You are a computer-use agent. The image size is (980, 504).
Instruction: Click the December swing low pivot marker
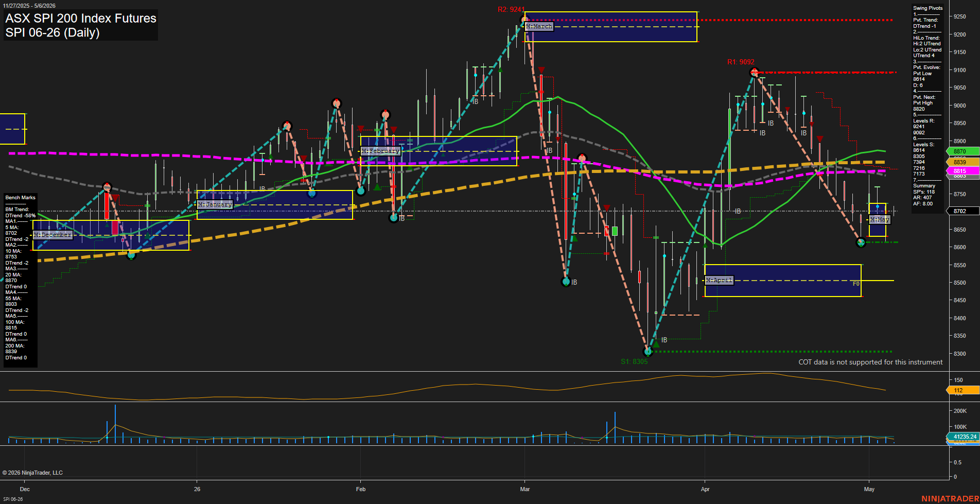[131, 254]
